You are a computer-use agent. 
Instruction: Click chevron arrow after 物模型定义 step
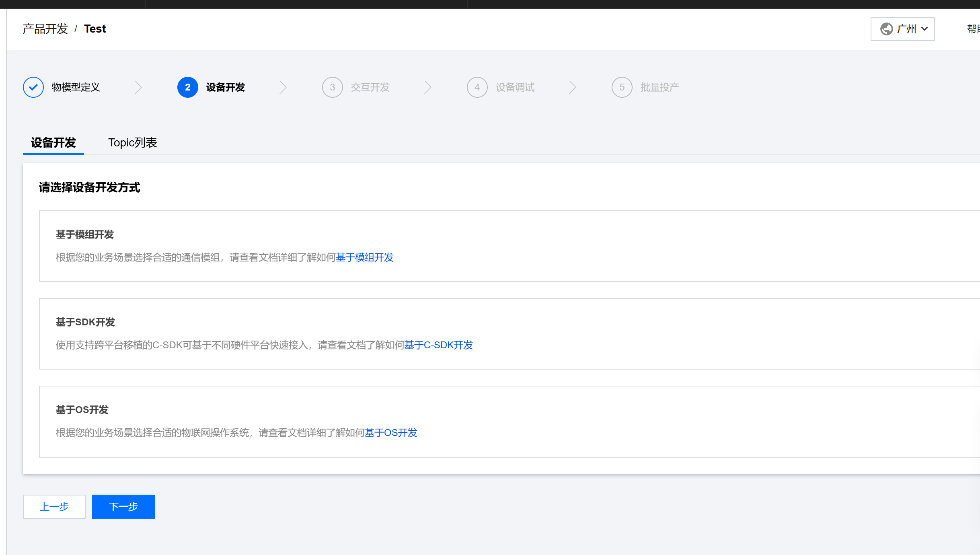click(138, 87)
